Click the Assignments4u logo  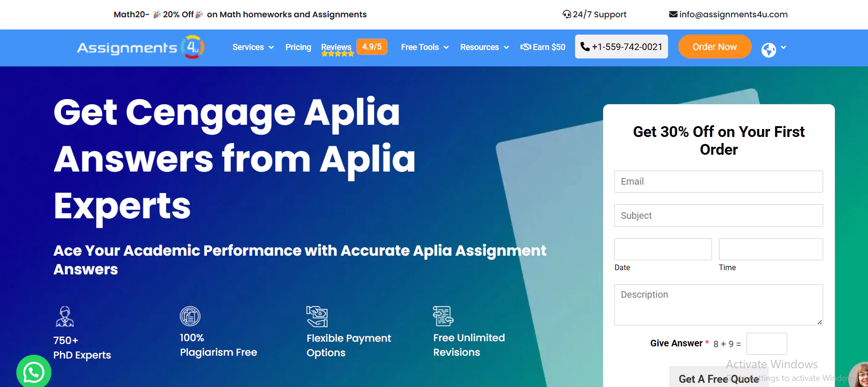click(140, 47)
